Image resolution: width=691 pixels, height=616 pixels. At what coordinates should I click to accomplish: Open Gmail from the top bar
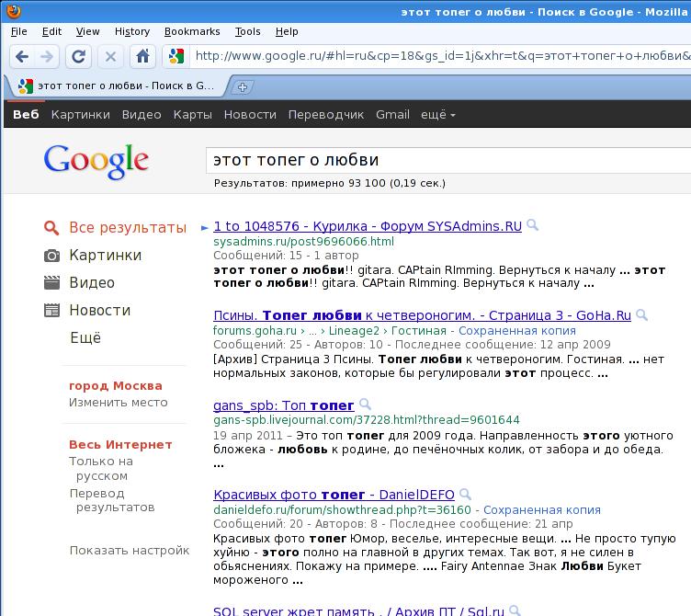392,115
